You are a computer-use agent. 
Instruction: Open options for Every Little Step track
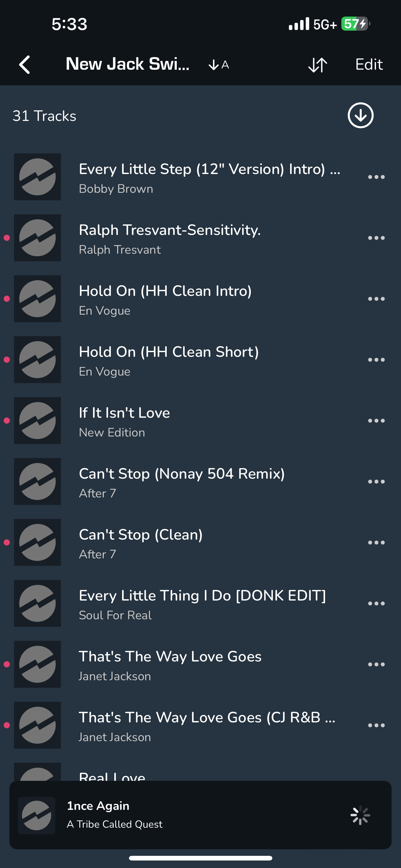[x=376, y=177]
